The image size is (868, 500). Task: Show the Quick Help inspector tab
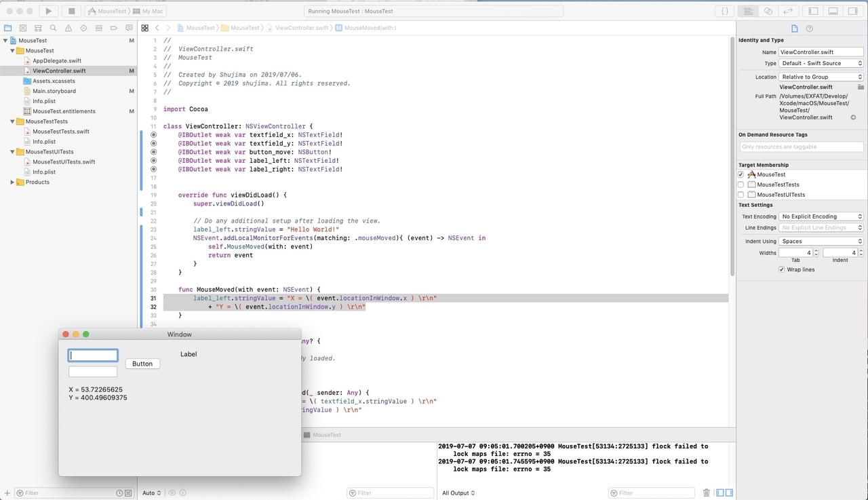(809, 28)
